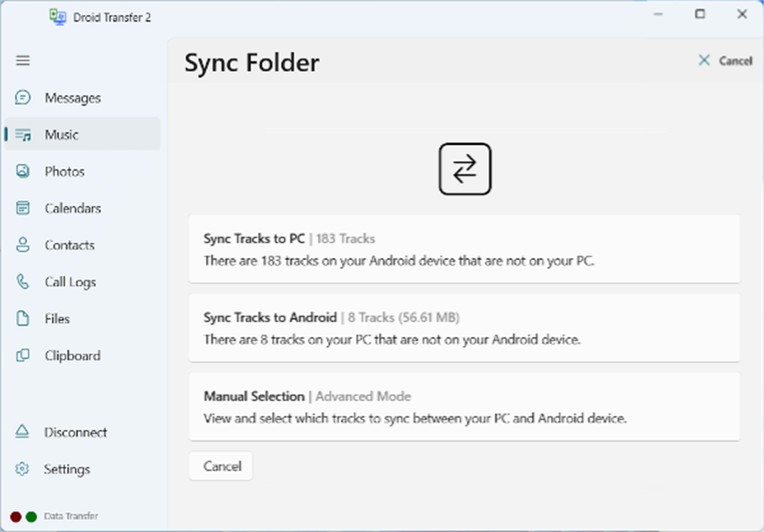Screen dimensions: 764x532
Task: Click the Clipboard sidebar icon
Action: (22, 356)
